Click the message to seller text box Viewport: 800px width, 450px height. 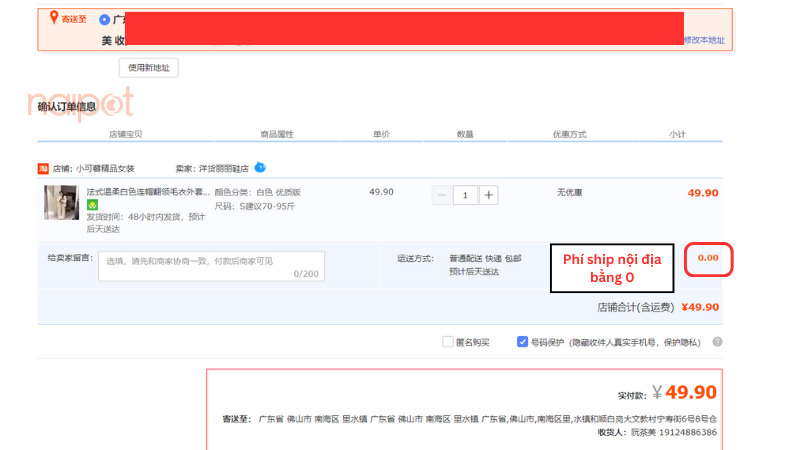pos(210,266)
